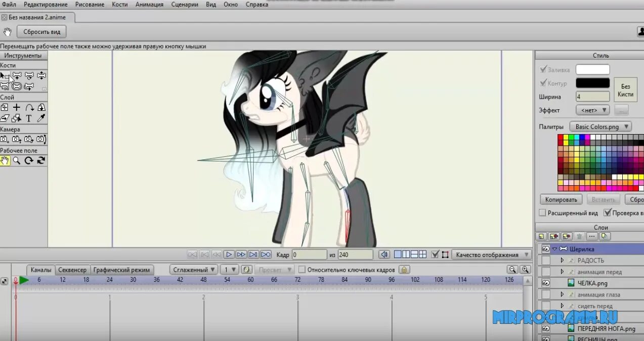Open the Анимация menu

click(x=149, y=4)
